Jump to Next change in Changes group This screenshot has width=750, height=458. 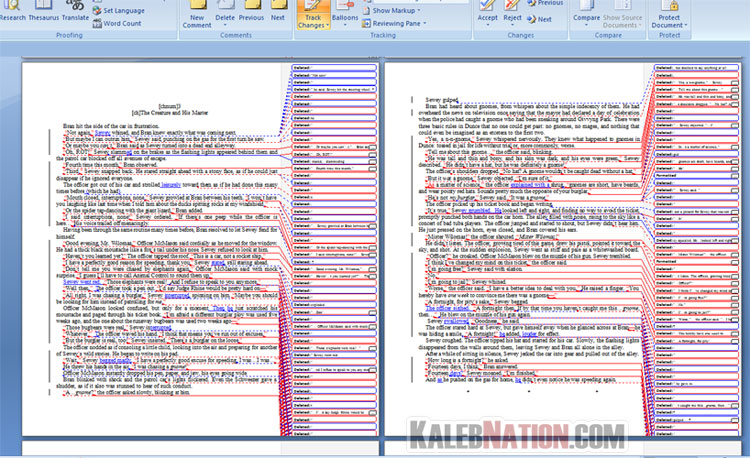pyautogui.click(x=539, y=19)
